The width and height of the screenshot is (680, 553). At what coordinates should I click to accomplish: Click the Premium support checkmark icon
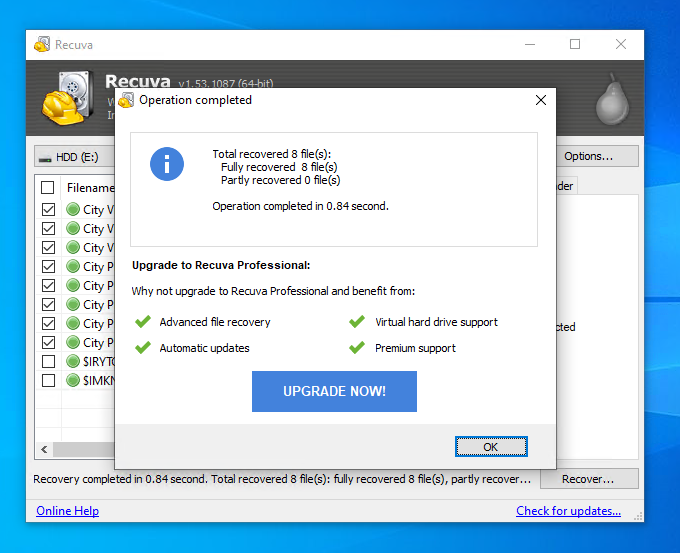point(357,348)
